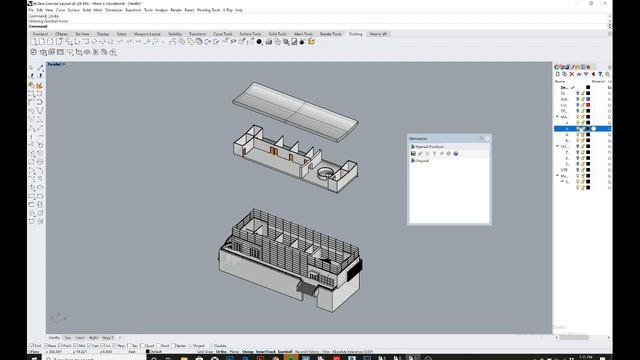Collapse the SEC layer group
The image size is (640, 360).
coord(558,146)
